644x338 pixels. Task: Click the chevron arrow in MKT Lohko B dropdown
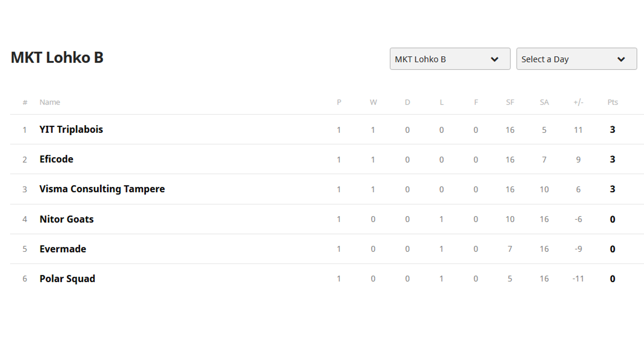[x=495, y=59]
